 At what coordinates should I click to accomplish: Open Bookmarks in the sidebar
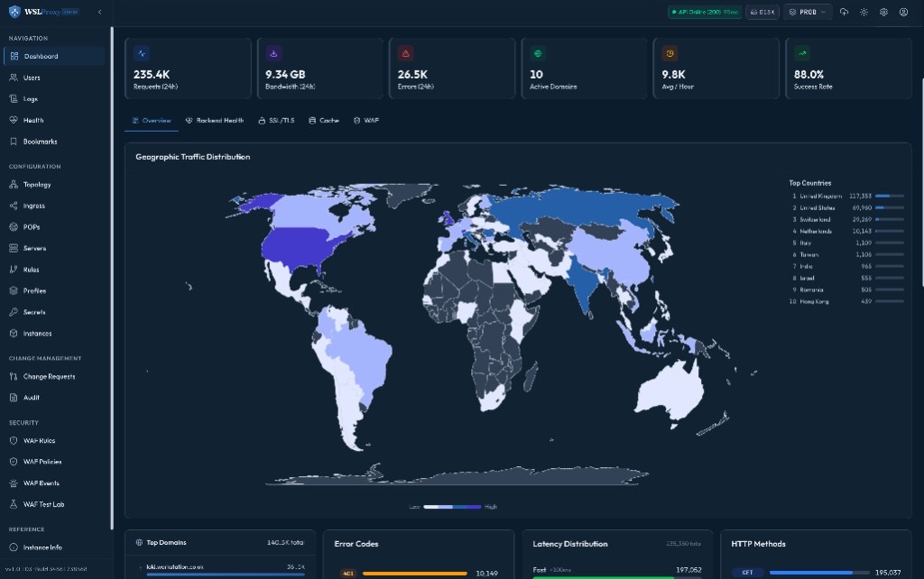click(54, 141)
